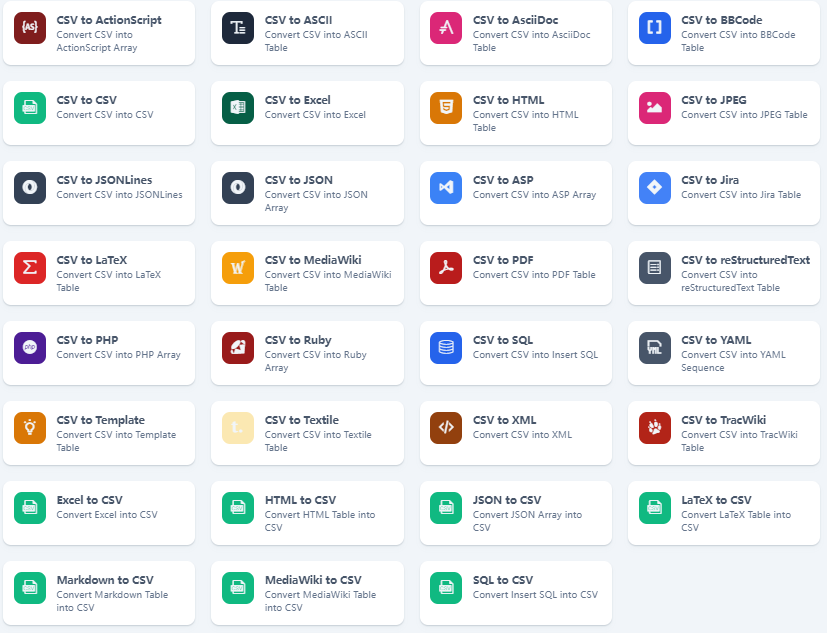Click the reStructuredText document icon

(655, 267)
